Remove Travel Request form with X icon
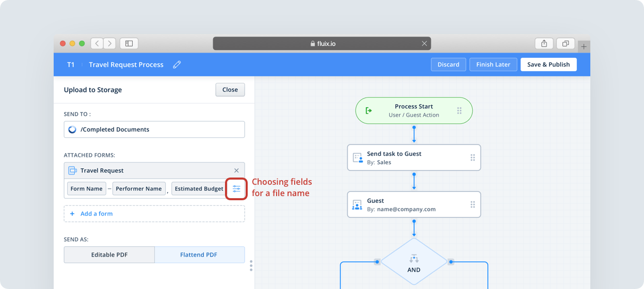The image size is (644, 289). pos(236,170)
